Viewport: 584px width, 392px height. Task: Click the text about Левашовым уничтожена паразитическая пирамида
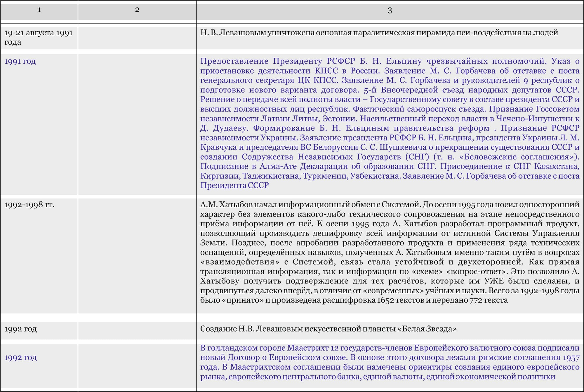click(x=379, y=33)
